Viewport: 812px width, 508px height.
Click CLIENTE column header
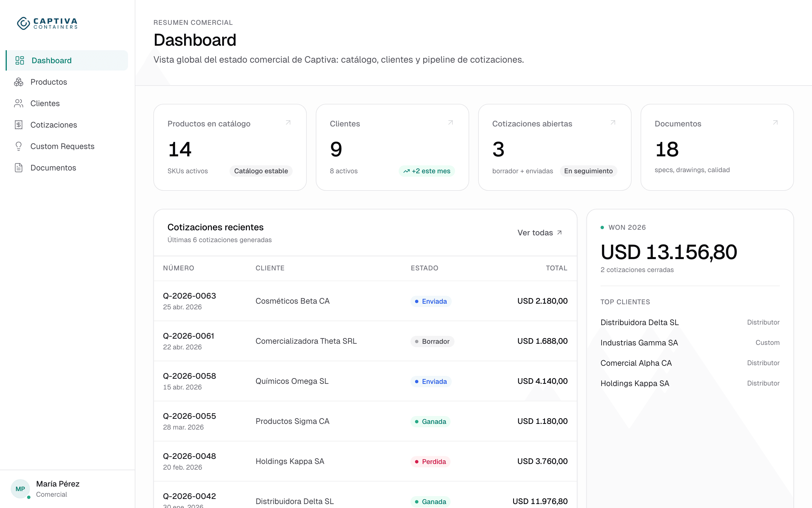tap(270, 268)
